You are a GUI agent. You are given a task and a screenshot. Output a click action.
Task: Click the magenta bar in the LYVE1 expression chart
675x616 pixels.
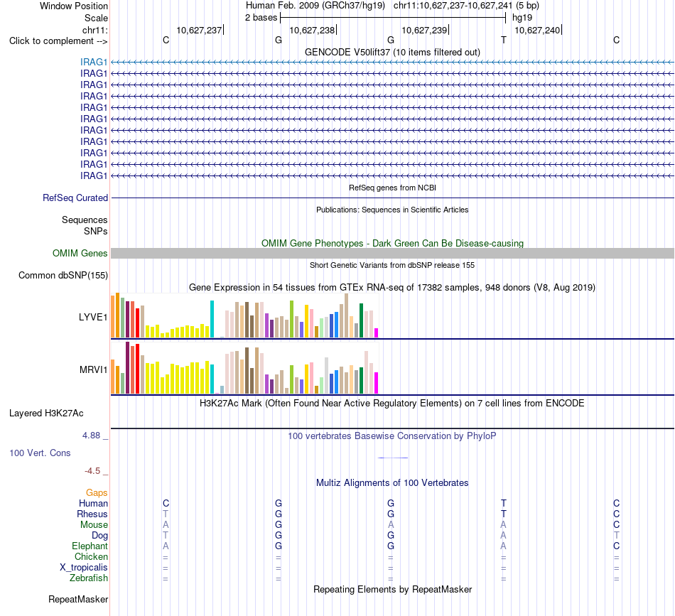377,333
